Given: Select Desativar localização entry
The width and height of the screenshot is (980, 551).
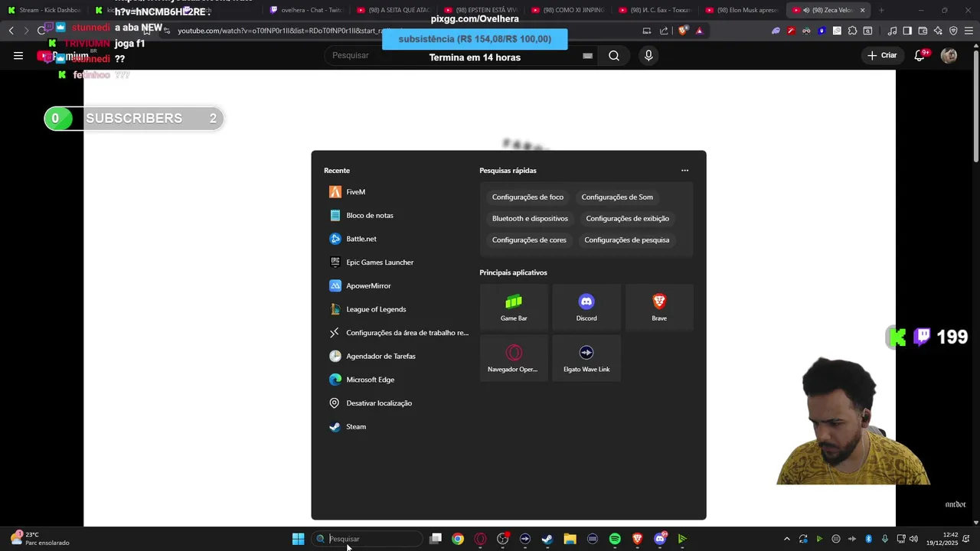Looking at the screenshot, I should point(397,403).
